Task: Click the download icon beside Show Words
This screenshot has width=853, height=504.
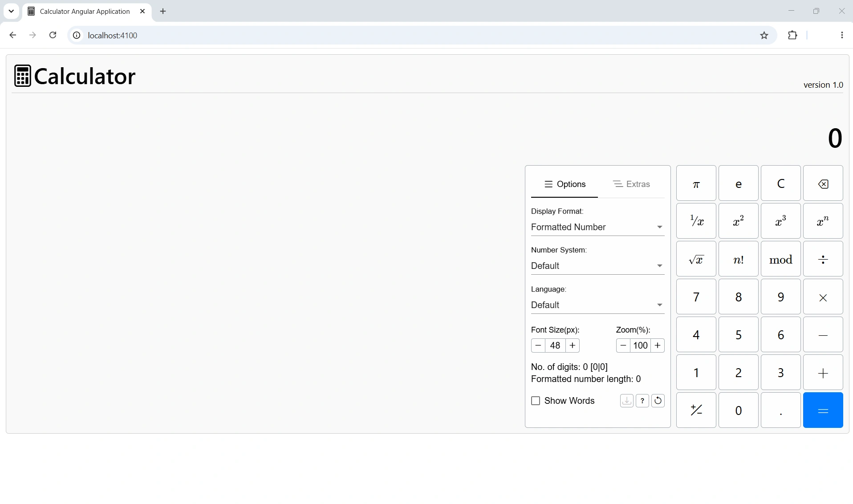Action: [626, 401]
